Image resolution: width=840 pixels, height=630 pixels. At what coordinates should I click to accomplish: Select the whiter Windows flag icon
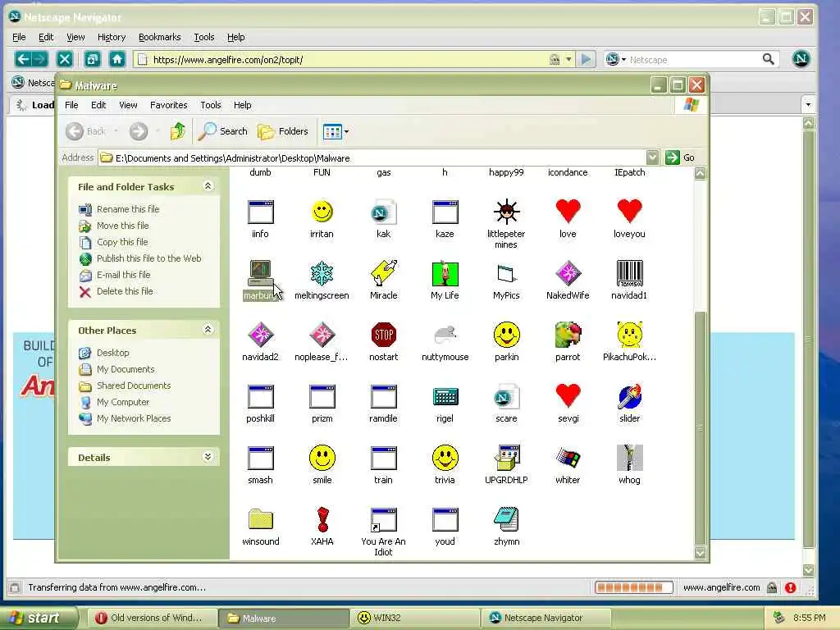tap(568, 458)
